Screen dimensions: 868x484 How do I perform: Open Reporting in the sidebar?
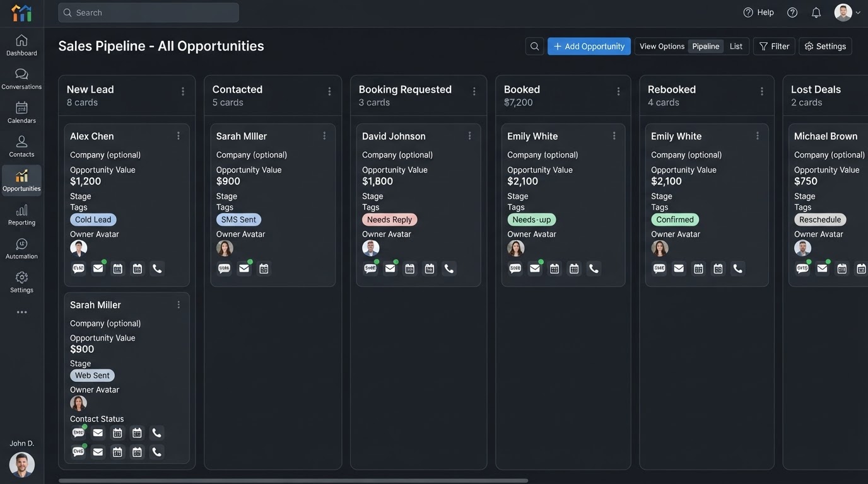pos(21,214)
